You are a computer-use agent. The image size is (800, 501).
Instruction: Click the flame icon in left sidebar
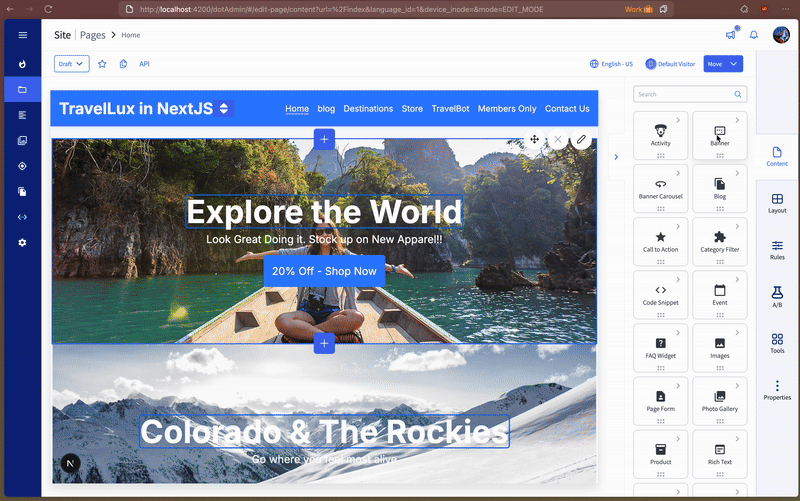point(22,63)
